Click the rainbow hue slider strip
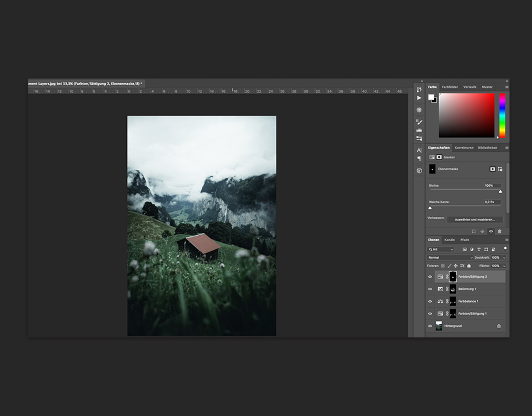 tap(502, 115)
